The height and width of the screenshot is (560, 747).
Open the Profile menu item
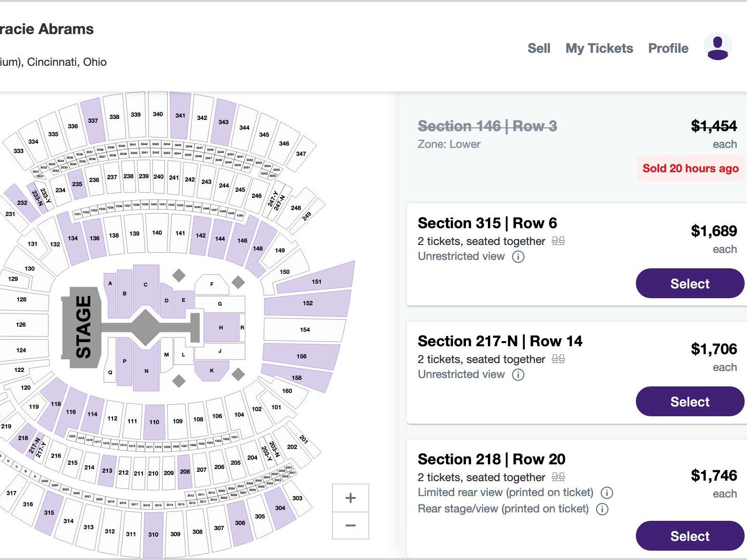(x=668, y=48)
